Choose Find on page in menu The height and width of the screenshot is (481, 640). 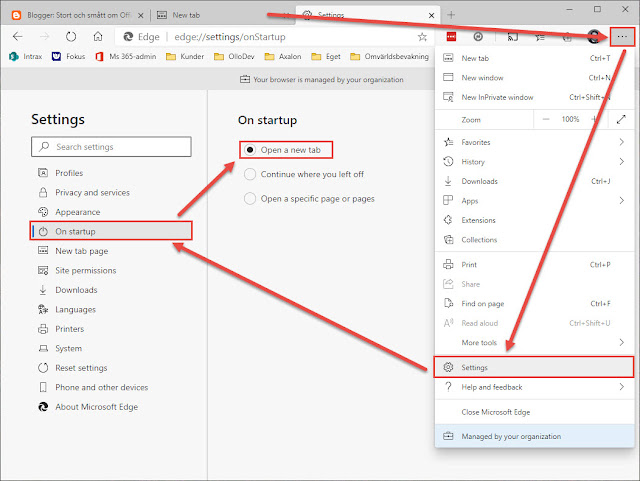point(534,304)
